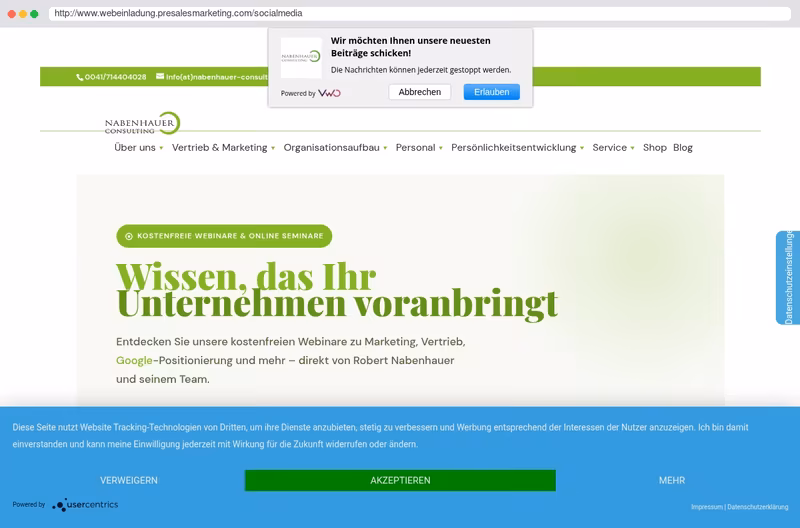The image size is (800, 528).
Task: Expand the Organisationsaufbau dropdown arrow
Action: (x=385, y=148)
